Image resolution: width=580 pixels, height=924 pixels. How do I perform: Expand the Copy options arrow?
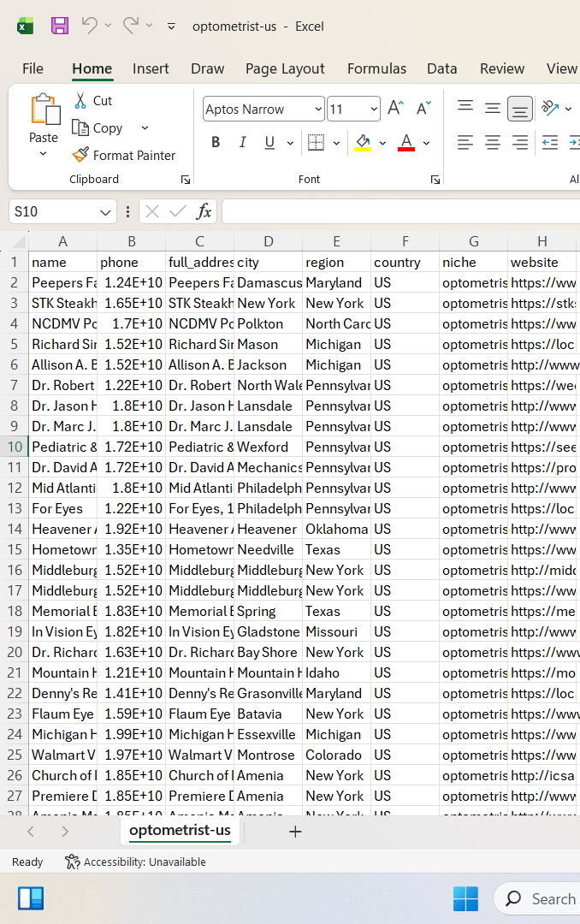pyautogui.click(x=145, y=127)
